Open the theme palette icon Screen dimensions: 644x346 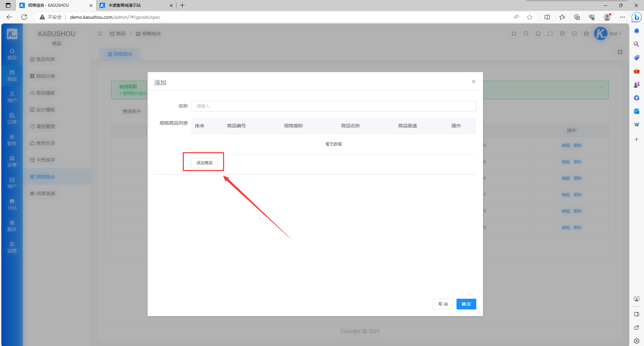click(x=562, y=34)
